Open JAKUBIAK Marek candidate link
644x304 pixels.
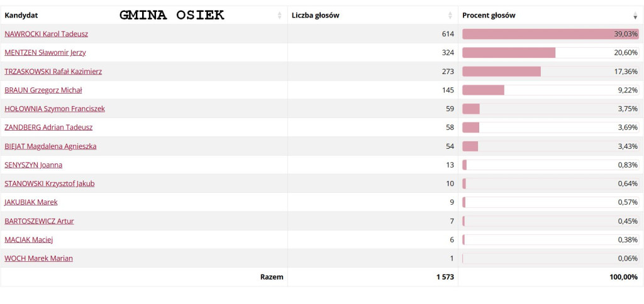click(x=31, y=202)
